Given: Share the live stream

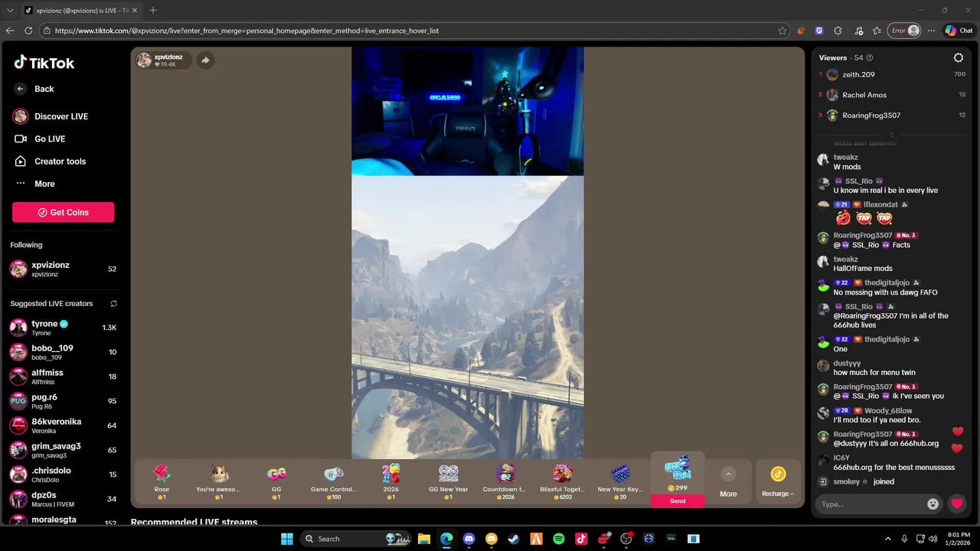Looking at the screenshot, I should coord(205,60).
